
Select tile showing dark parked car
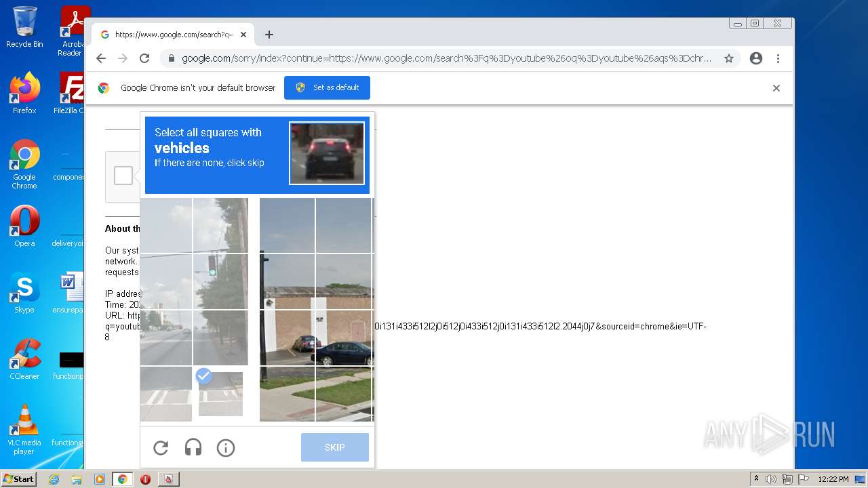[x=344, y=338]
